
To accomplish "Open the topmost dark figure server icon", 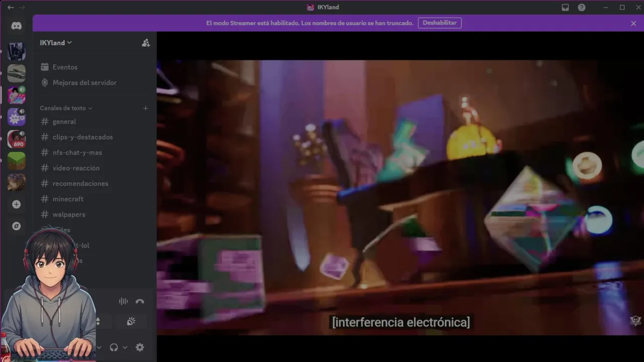I will coord(17,51).
